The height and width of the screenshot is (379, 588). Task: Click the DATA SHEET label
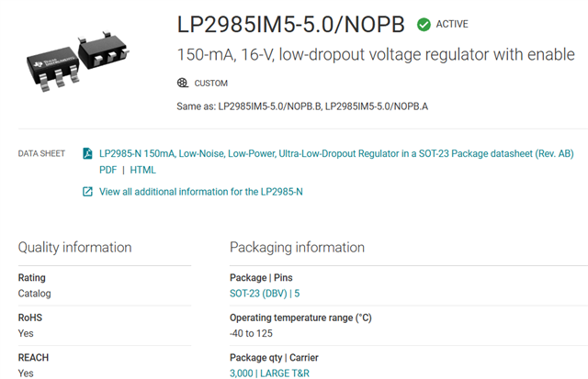point(41,153)
